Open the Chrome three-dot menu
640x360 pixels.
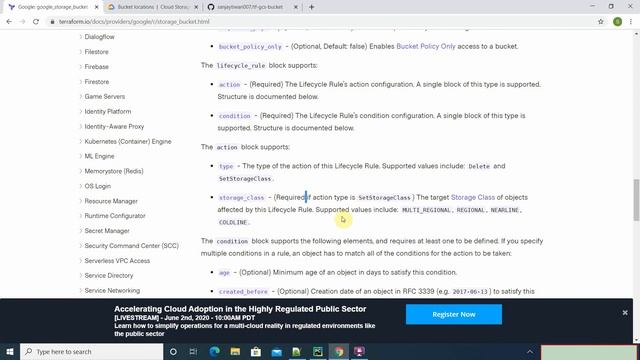(631, 22)
